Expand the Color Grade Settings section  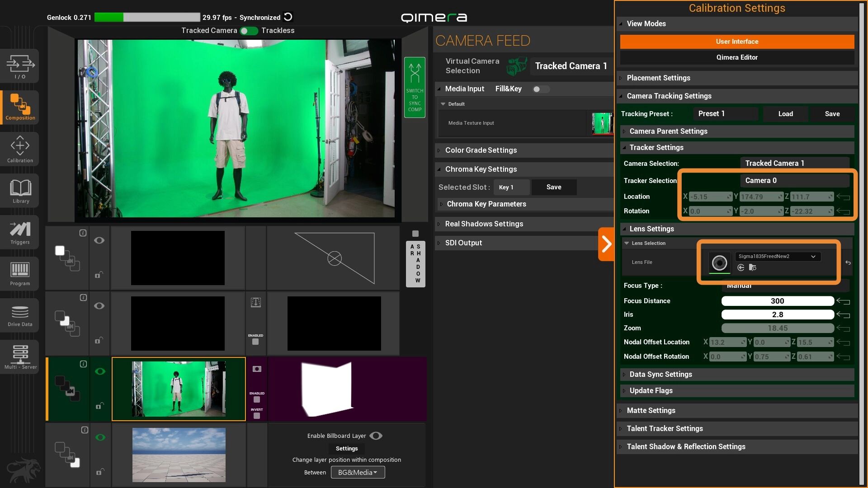click(x=481, y=150)
